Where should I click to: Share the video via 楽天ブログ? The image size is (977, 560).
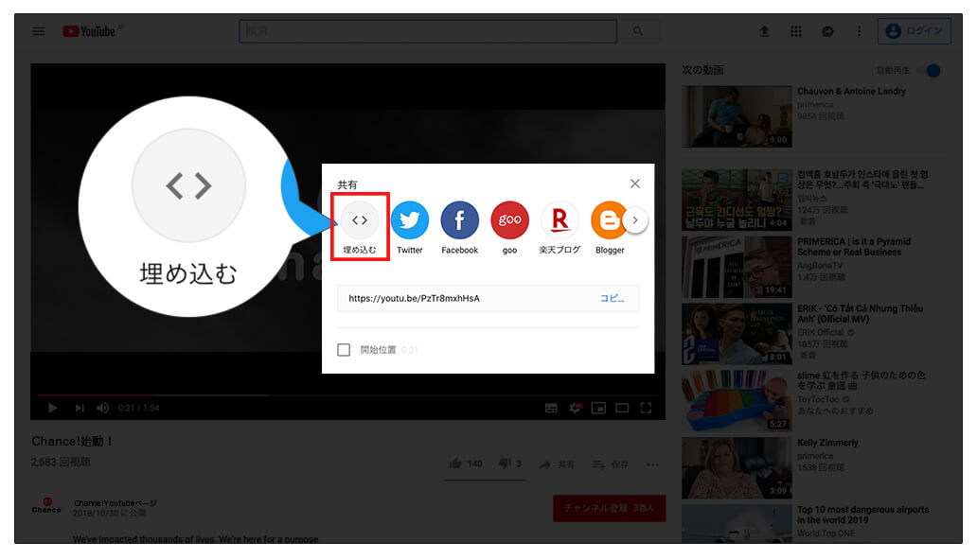[x=559, y=219]
